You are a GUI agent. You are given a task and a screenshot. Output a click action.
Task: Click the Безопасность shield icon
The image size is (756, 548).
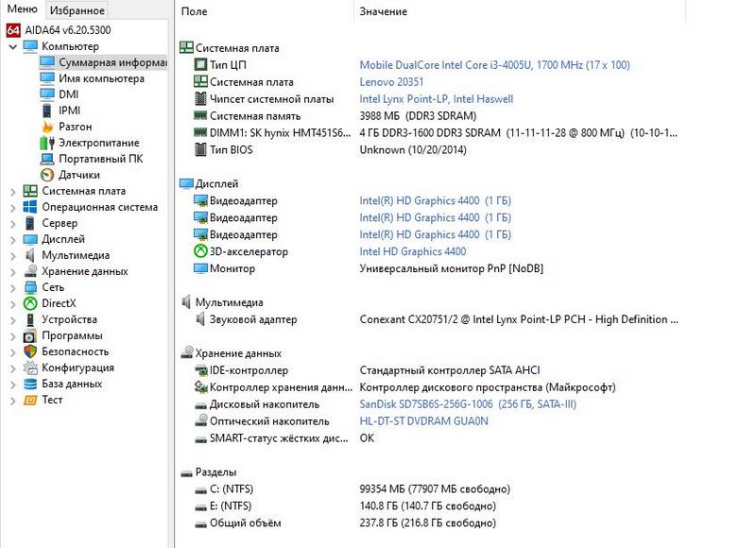31,351
